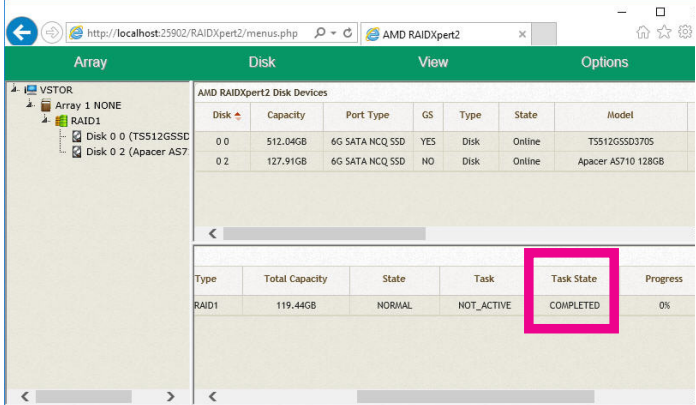Open the browser Home icon
The width and height of the screenshot is (696, 405).
click(643, 33)
